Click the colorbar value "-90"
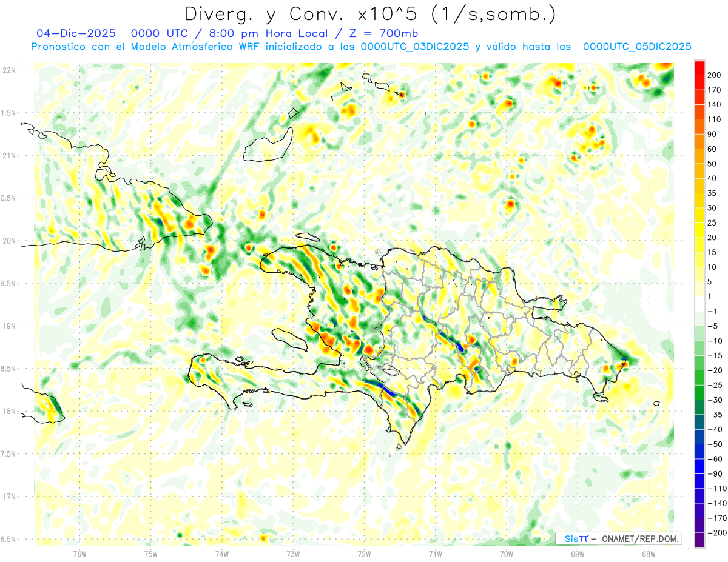This screenshot has height=562, width=728. pos(715,474)
